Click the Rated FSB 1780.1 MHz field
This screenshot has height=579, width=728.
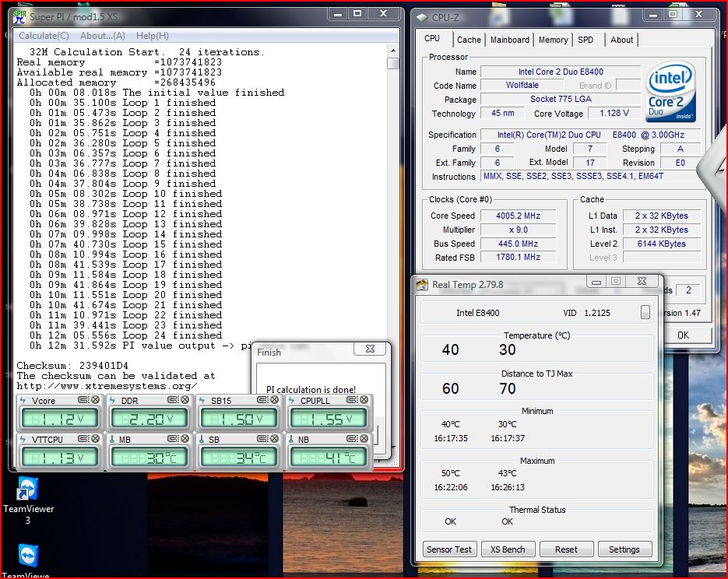pos(518,257)
